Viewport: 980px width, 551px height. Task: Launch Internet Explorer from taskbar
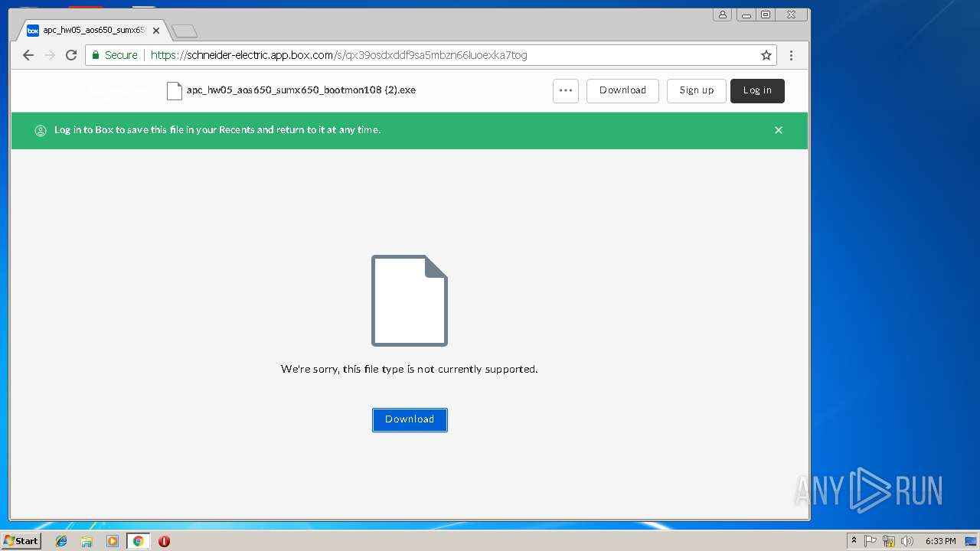click(x=61, y=541)
